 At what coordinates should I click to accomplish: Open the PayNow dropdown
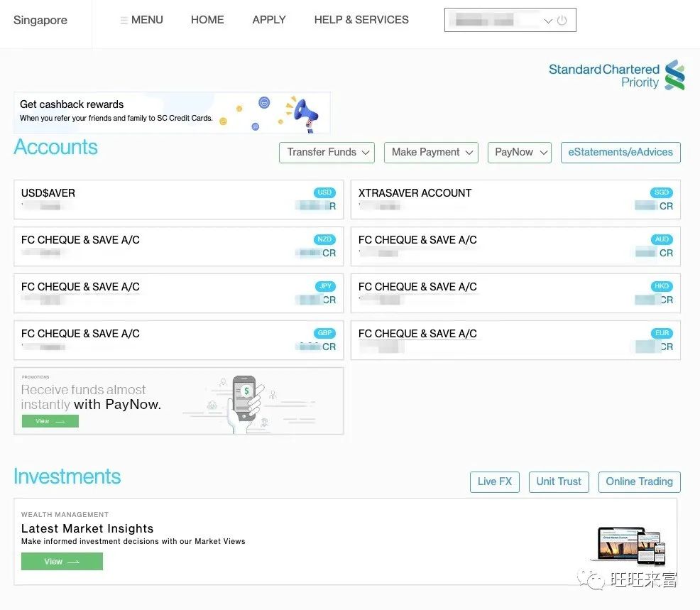point(520,152)
